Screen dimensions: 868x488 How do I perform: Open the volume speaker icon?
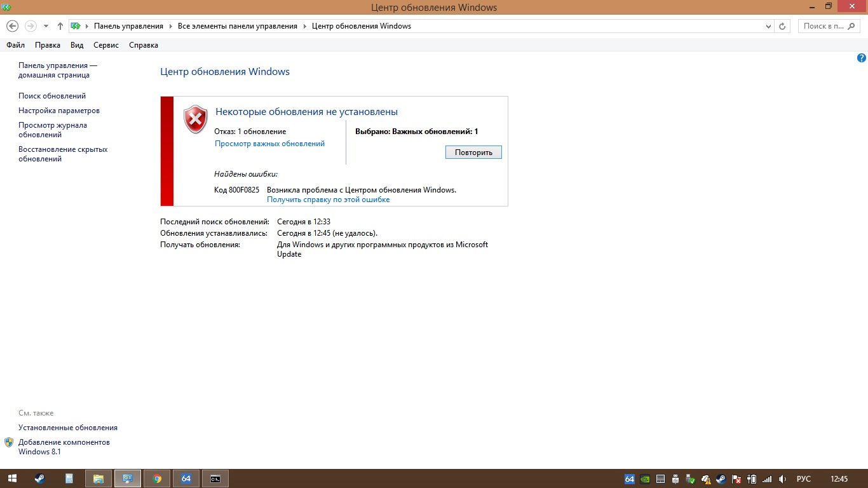tap(782, 479)
